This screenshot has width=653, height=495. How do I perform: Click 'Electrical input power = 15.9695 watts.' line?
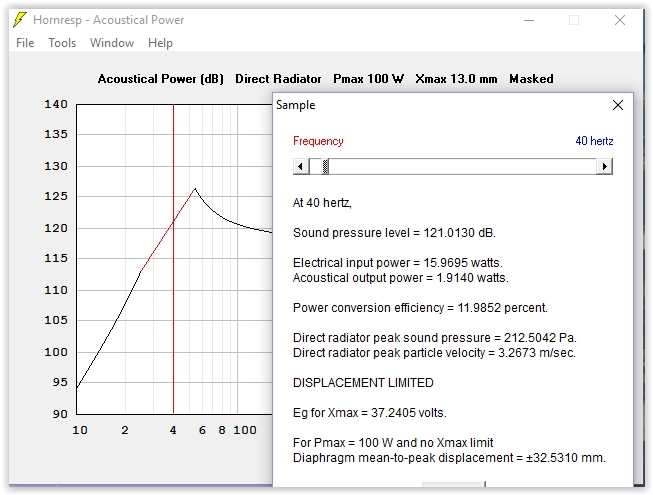[x=398, y=263]
